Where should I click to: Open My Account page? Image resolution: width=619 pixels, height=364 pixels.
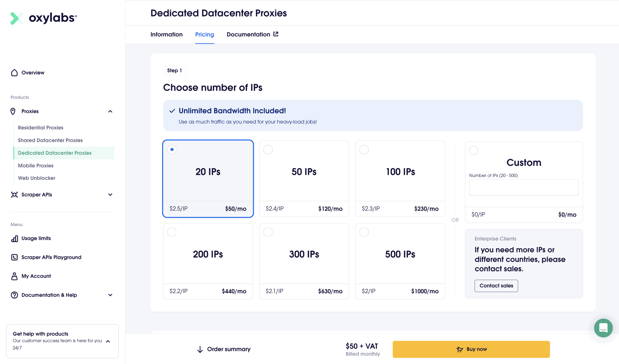[x=36, y=276]
